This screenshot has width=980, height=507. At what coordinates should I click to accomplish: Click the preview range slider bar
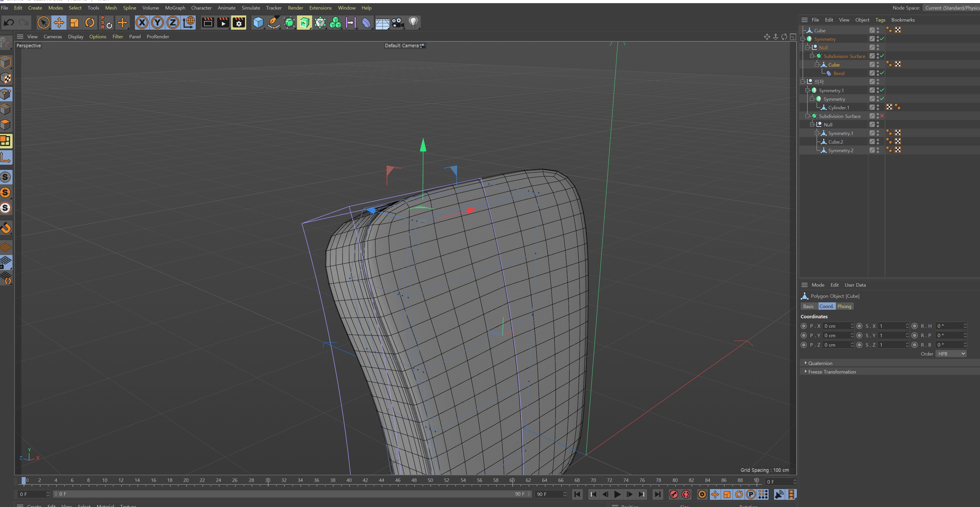(x=292, y=494)
